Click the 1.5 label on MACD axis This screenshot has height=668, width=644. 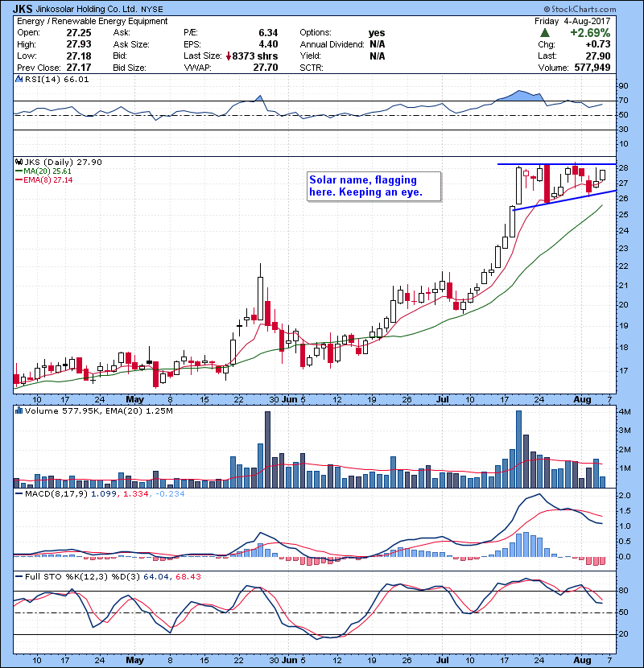(x=625, y=511)
